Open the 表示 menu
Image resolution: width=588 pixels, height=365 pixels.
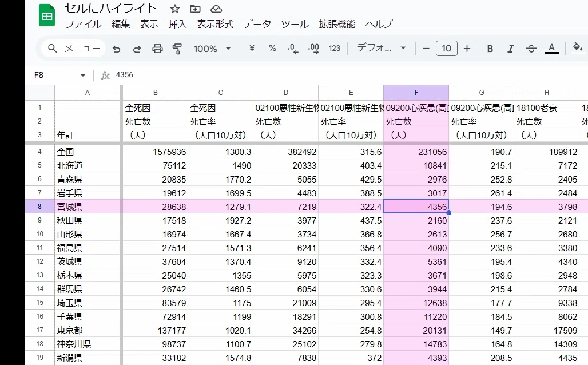click(x=149, y=24)
